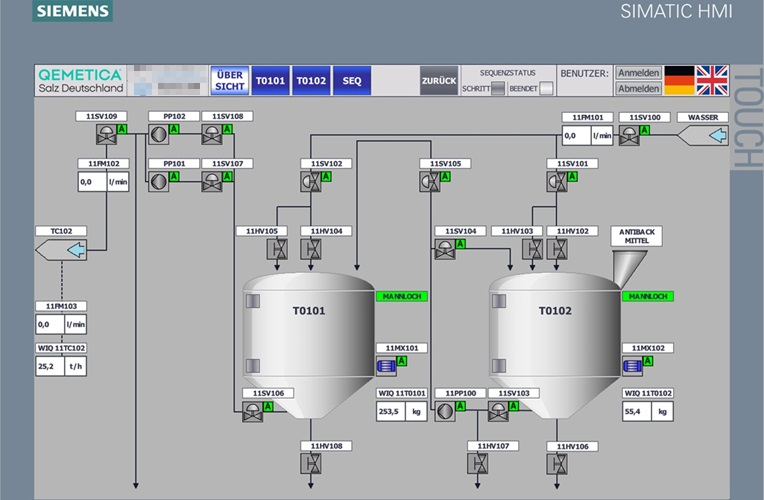Toggle the SCHRITT status indicator

(x=498, y=88)
